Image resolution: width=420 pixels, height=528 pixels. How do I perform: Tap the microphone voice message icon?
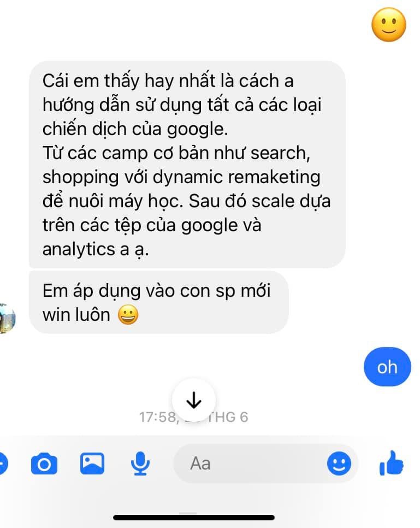[x=140, y=464]
